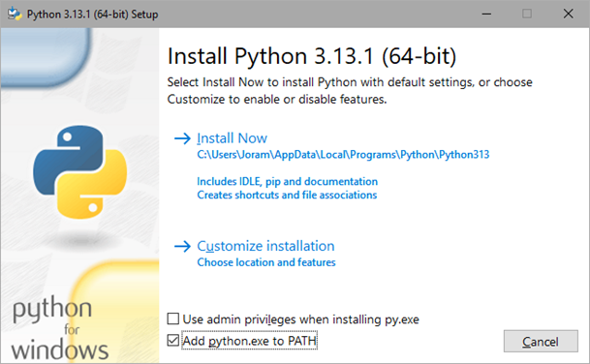This screenshot has width=590, height=364.
Task: Minimize the Python Setup window
Action: coord(486,14)
